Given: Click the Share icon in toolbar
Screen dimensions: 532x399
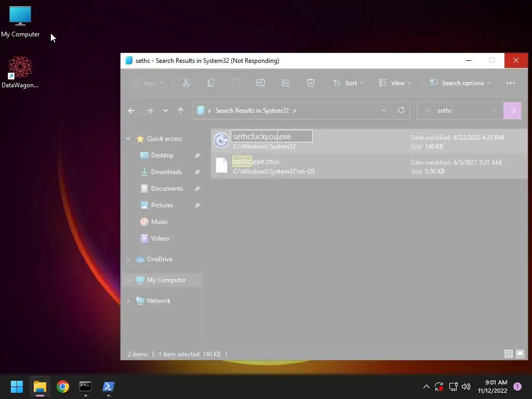Looking at the screenshot, I should click(286, 83).
